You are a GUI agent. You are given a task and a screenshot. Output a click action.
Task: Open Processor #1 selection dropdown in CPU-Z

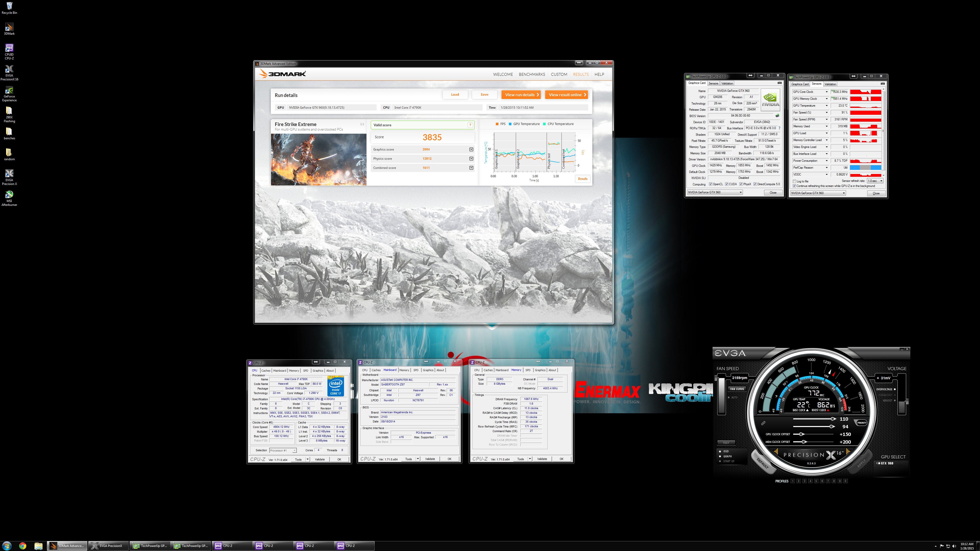point(283,450)
